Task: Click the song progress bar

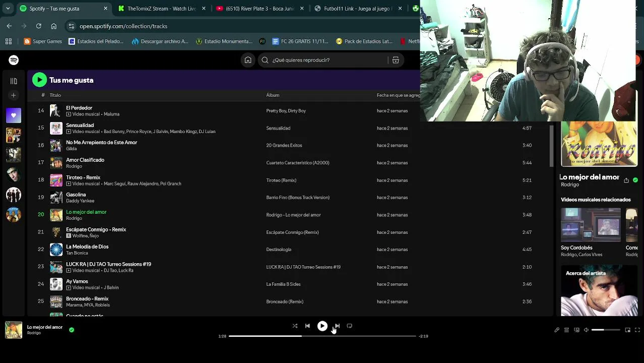Action: point(322,336)
